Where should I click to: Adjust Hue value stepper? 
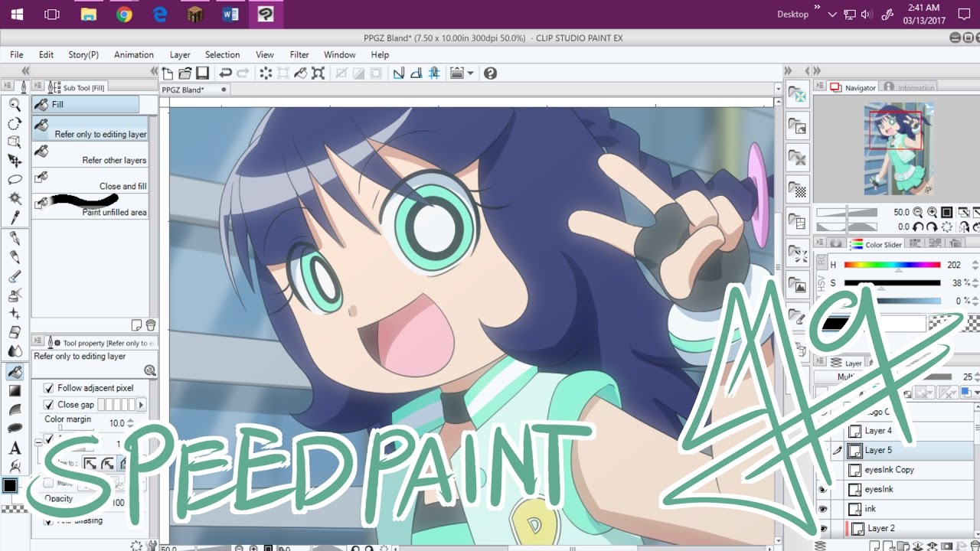tap(975, 265)
